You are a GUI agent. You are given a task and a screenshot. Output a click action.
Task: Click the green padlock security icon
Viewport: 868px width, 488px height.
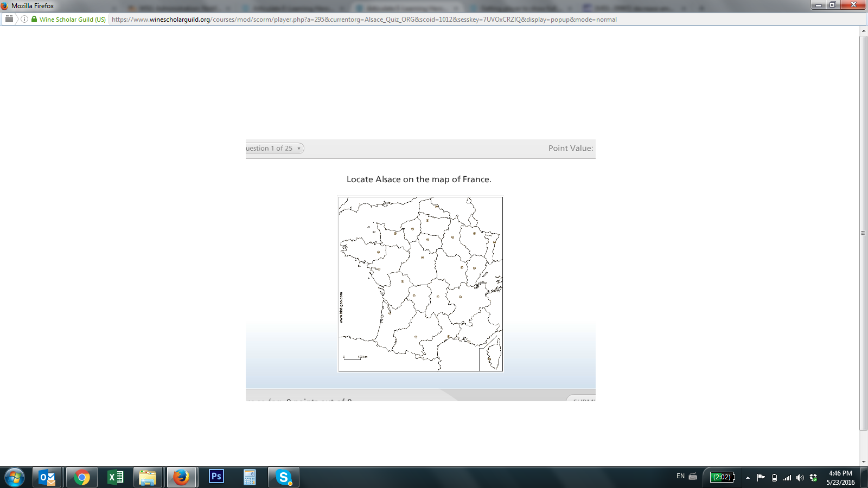tap(34, 19)
